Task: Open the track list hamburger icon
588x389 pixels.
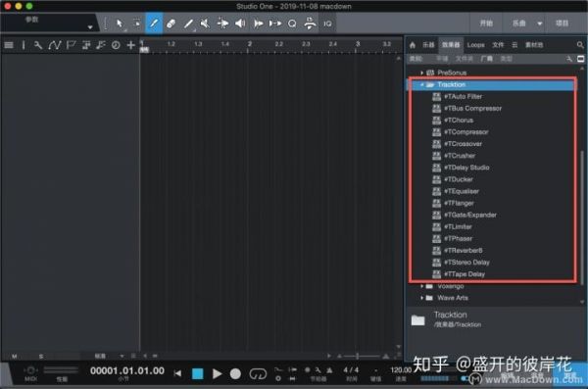Action: [x=9, y=45]
